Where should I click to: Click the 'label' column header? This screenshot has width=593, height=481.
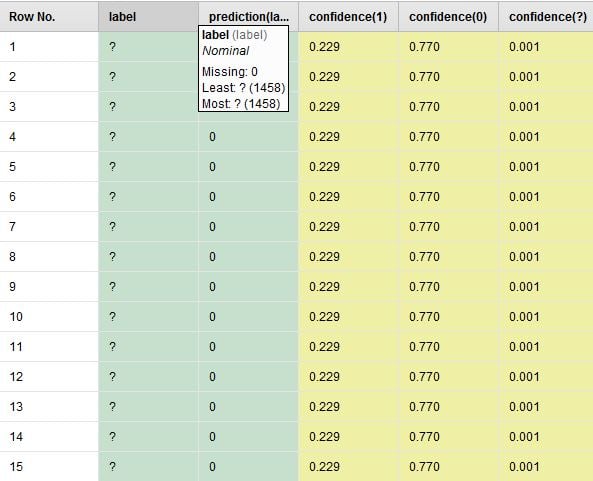click(x=148, y=17)
